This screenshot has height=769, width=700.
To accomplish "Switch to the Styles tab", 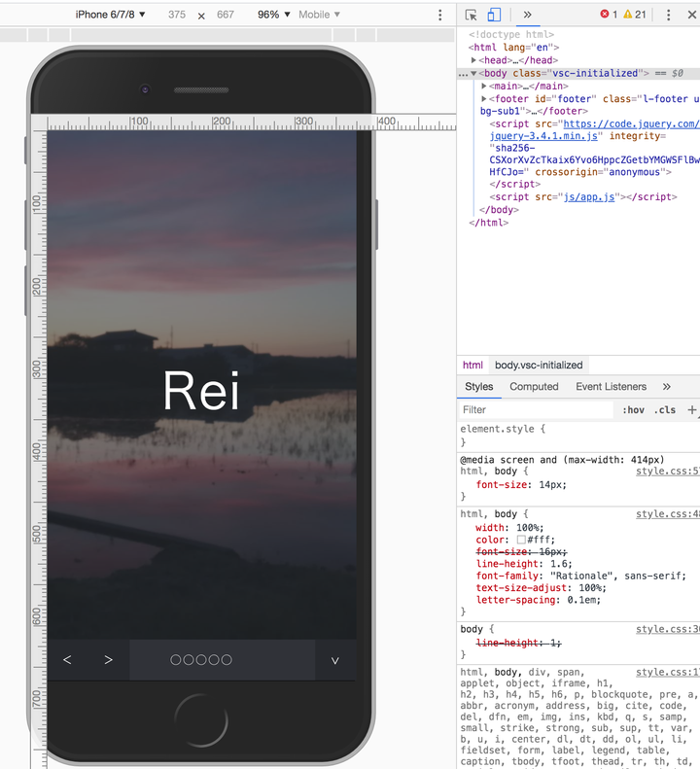I will coord(478,387).
